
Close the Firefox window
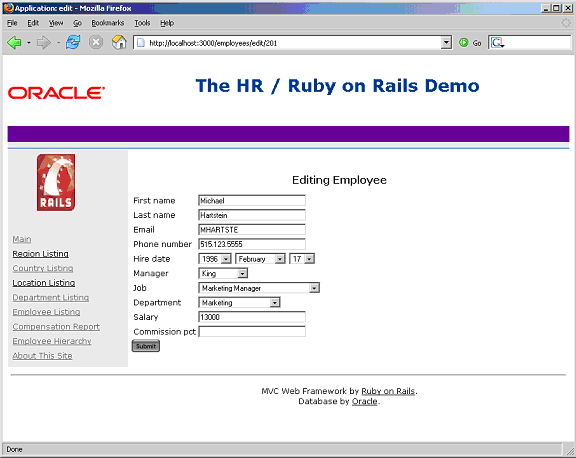[x=567, y=8]
